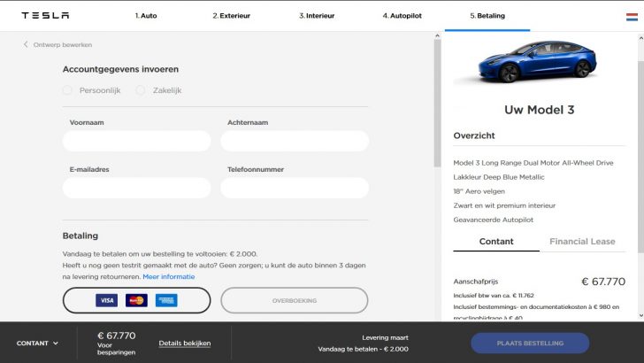Focus the Achternaam input field
This screenshot has height=363, width=644.
coord(295,141)
